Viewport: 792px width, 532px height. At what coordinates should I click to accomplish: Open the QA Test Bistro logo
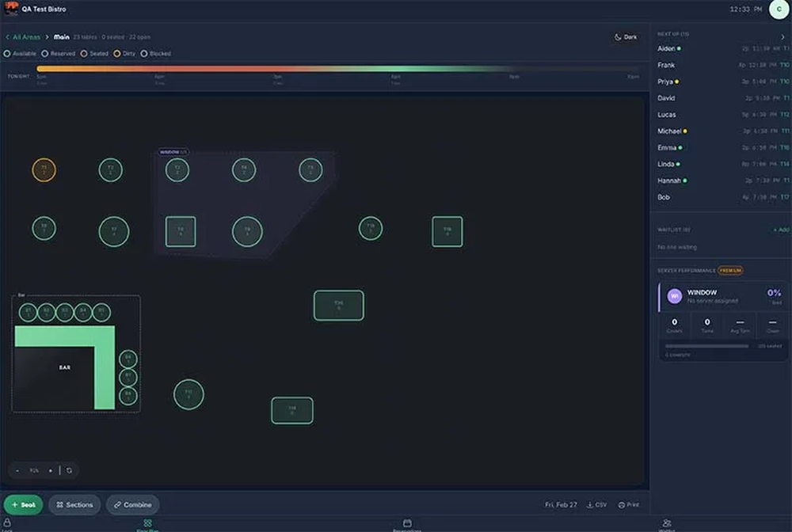click(x=11, y=9)
